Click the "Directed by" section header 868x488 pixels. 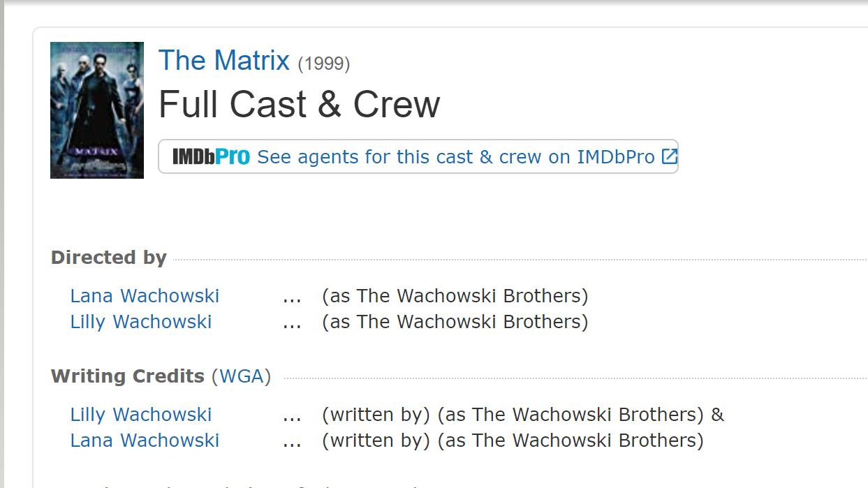pyautogui.click(x=108, y=258)
